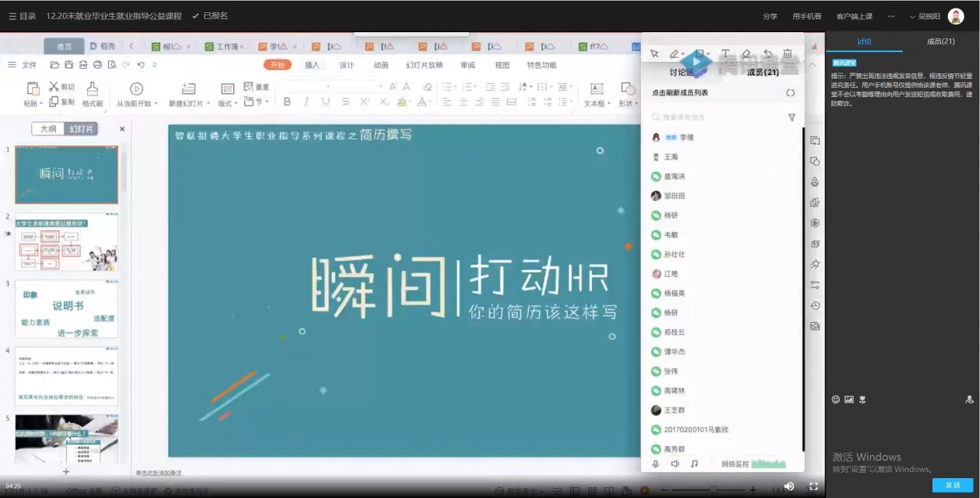Enter fullscreen video mode
980x498 pixels.
point(813,486)
